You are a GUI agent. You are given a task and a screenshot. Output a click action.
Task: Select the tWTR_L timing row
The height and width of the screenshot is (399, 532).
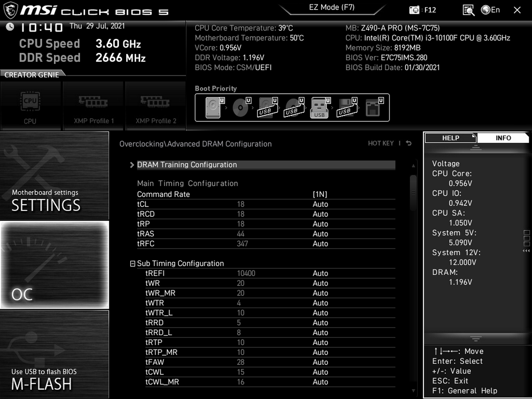pyautogui.click(x=270, y=313)
